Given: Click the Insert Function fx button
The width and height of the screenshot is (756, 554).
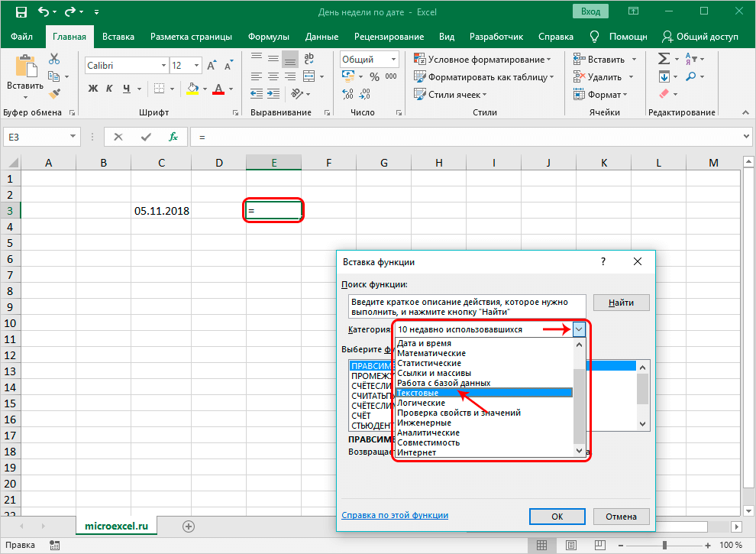Looking at the screenshot, I should coord(173,137).
